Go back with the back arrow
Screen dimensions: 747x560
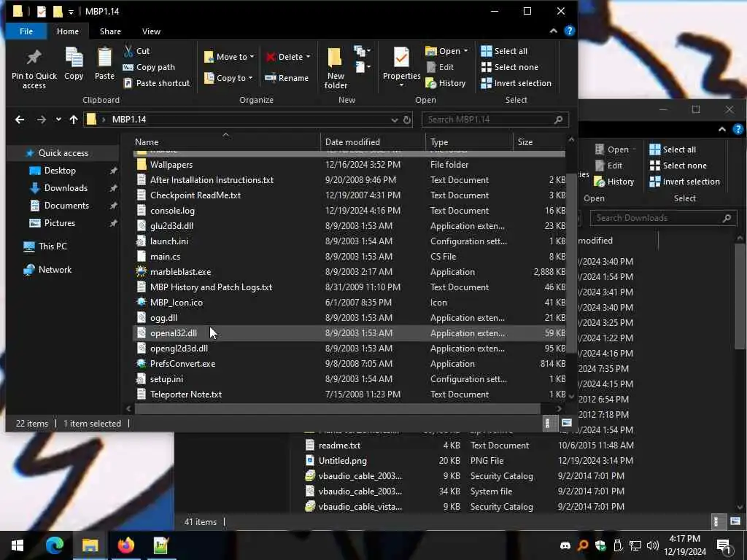pyautogui.click(x=20, y=120)
